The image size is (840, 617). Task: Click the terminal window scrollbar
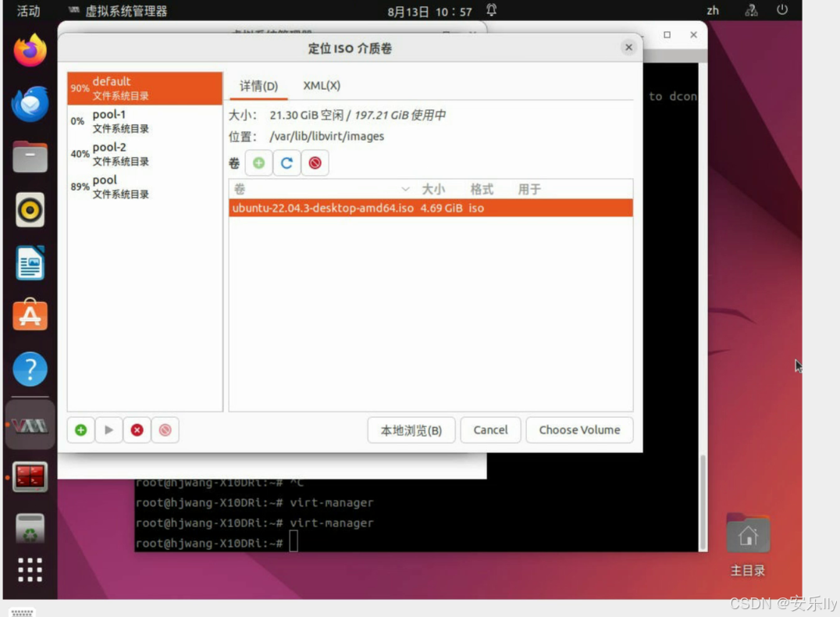[703, 501]
